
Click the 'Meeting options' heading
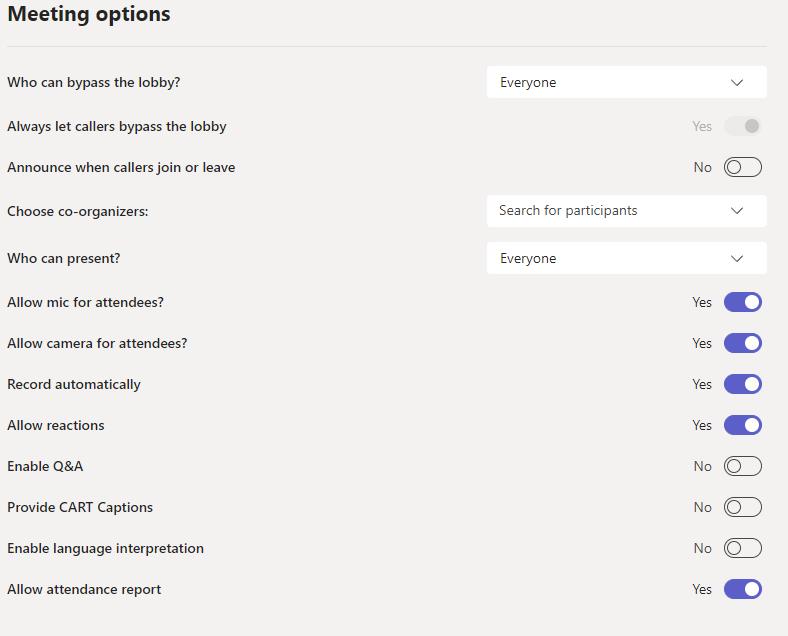tap(89, 14)
